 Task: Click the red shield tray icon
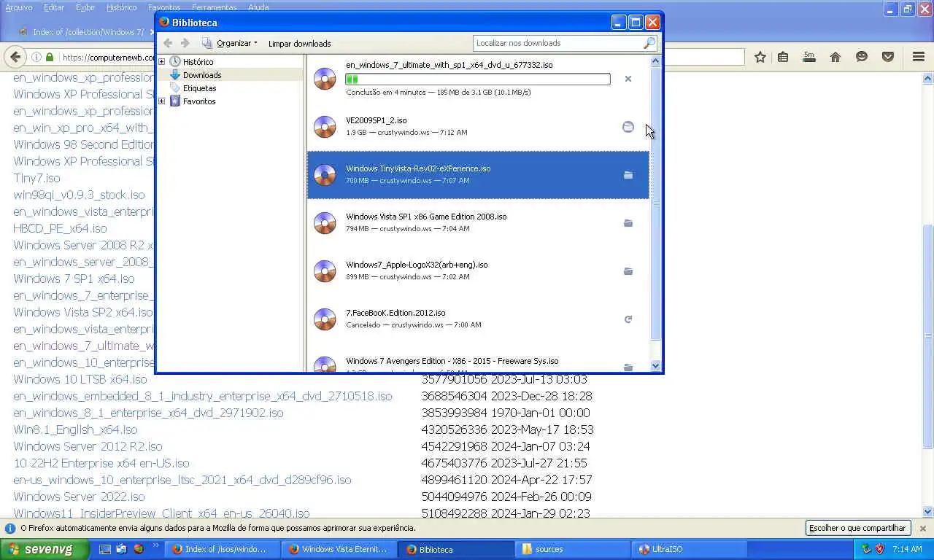(x=879, y=549)
